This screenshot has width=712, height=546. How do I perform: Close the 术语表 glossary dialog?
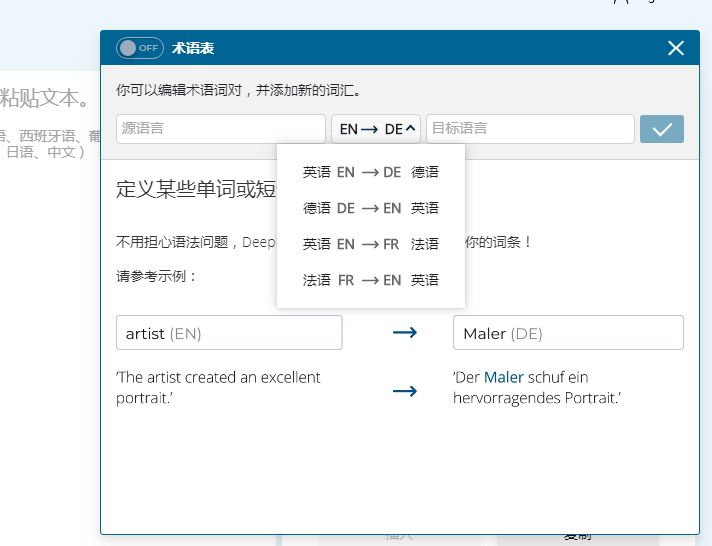tap(676, 48)
